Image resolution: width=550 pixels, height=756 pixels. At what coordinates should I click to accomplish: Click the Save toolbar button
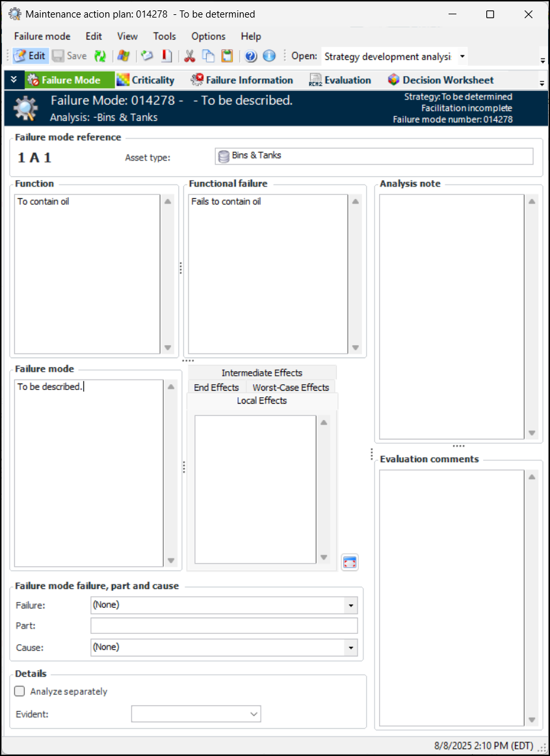pos(70,56)
